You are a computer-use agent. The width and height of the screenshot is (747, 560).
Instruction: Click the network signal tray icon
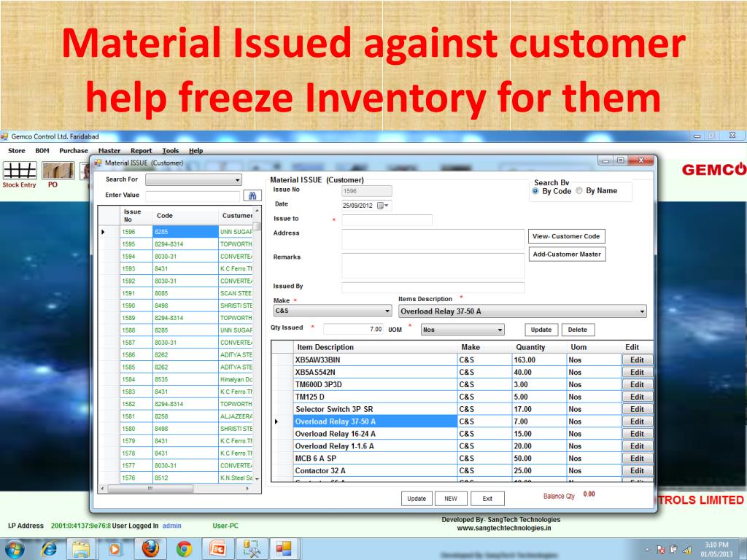click(x=687, y=550)
